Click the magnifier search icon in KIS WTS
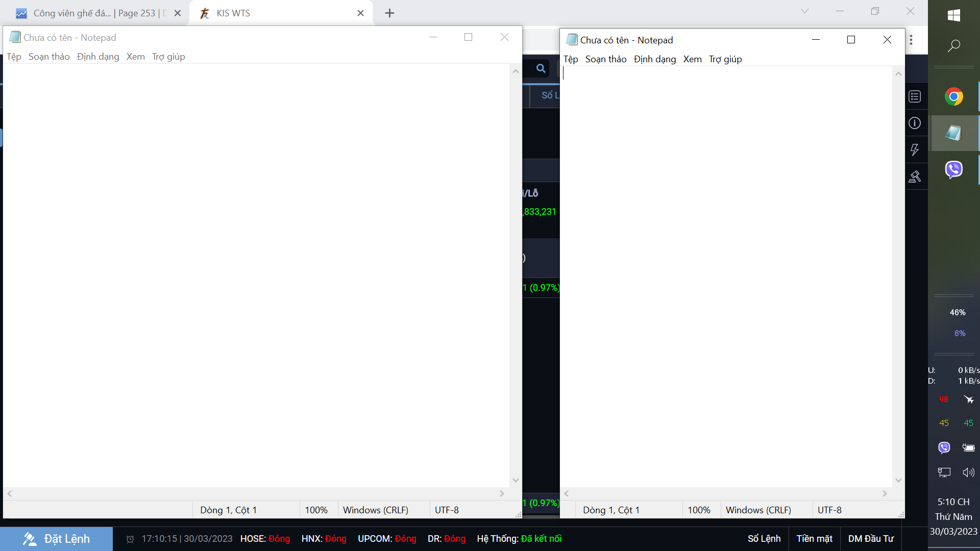980x551 pixels. click(x=541, y=68)
